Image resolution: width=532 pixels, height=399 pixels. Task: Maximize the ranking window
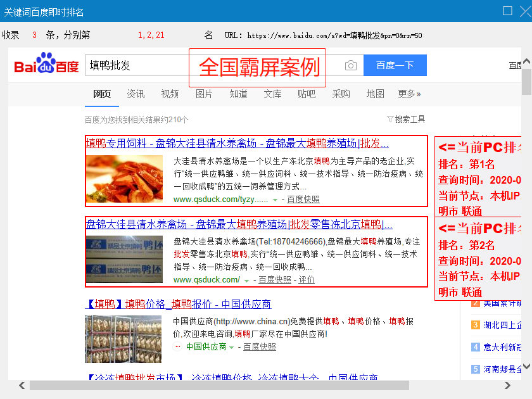click(507, 11)
